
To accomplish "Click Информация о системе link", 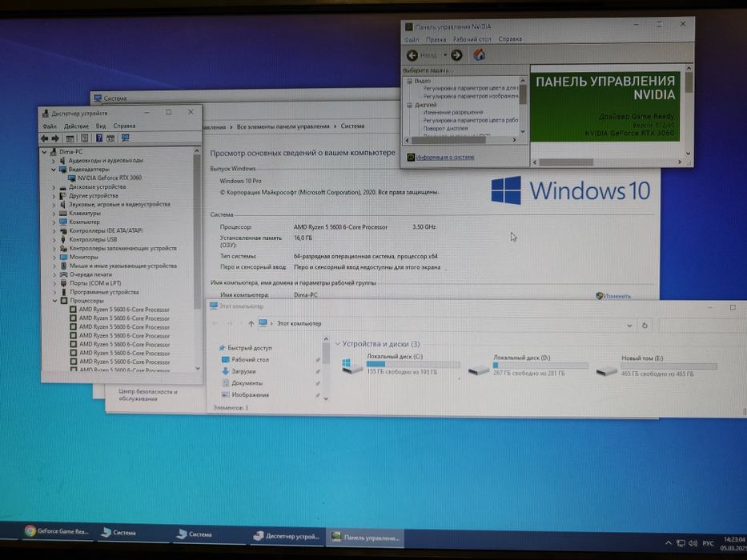I will (x=445, y=157).
